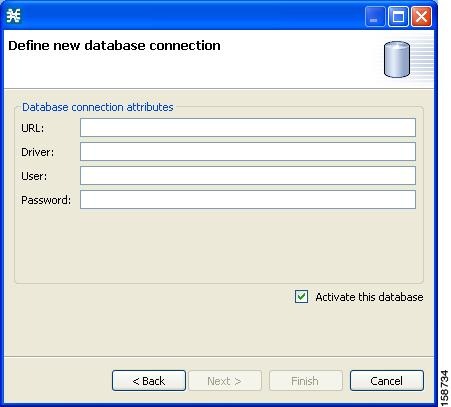The width and height of the screenshot is (451, 407).
Task: Click the User input field
Action: tap(248, 176)
